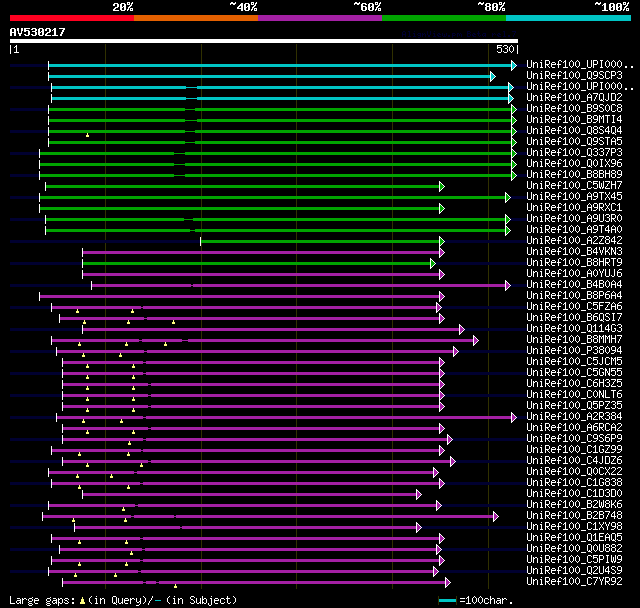Screen dimensions: 640x608
Task: Select the UniRef100_A6RCA2 label
Action: [574, 428]
